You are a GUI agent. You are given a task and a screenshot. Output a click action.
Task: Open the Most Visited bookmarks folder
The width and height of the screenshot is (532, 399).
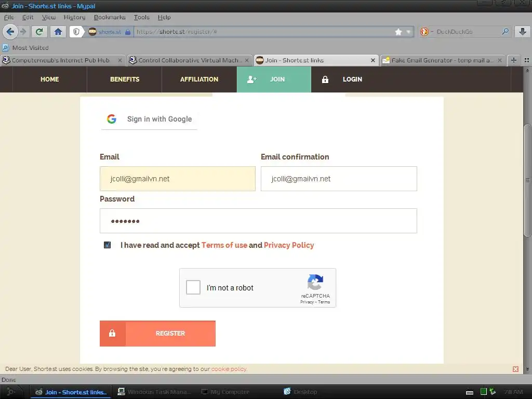click(x=26, y=48)
